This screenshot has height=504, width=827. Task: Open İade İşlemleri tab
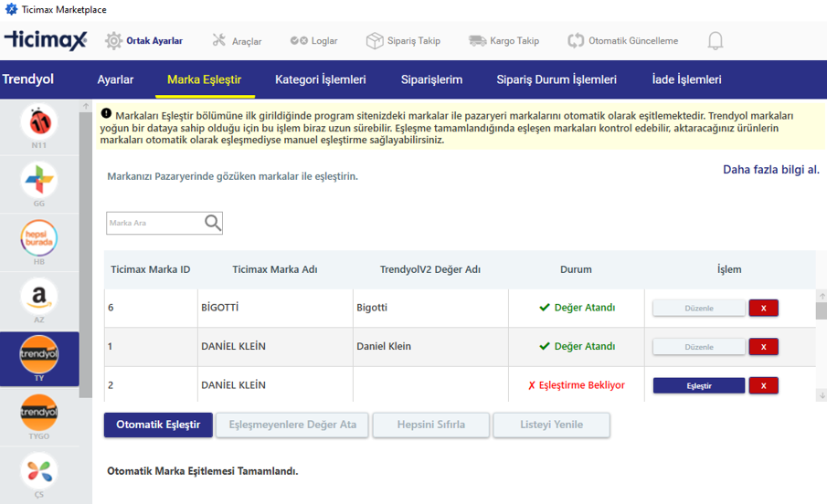tap(686, 79)
